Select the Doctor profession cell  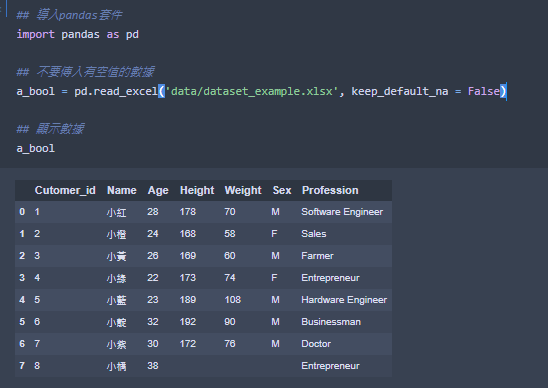(x=316, y=344)
